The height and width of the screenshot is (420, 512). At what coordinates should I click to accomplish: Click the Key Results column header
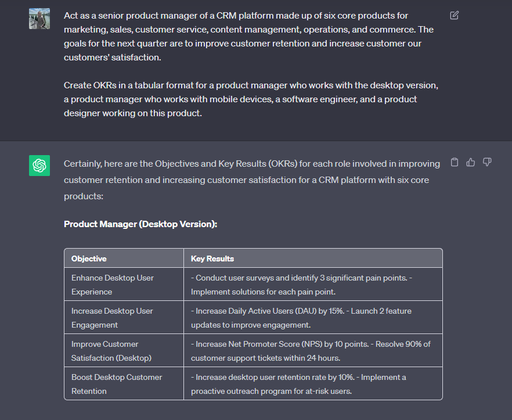(212, 259)
